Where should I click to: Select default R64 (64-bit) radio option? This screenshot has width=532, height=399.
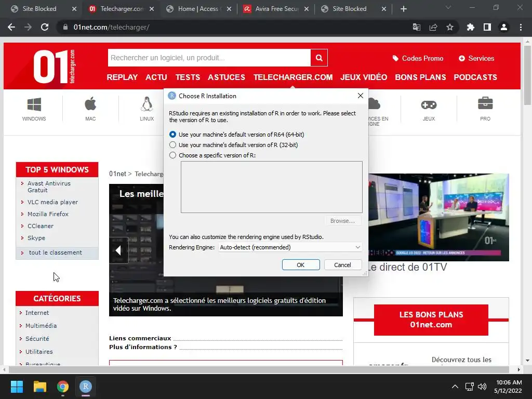coord(172,135)
